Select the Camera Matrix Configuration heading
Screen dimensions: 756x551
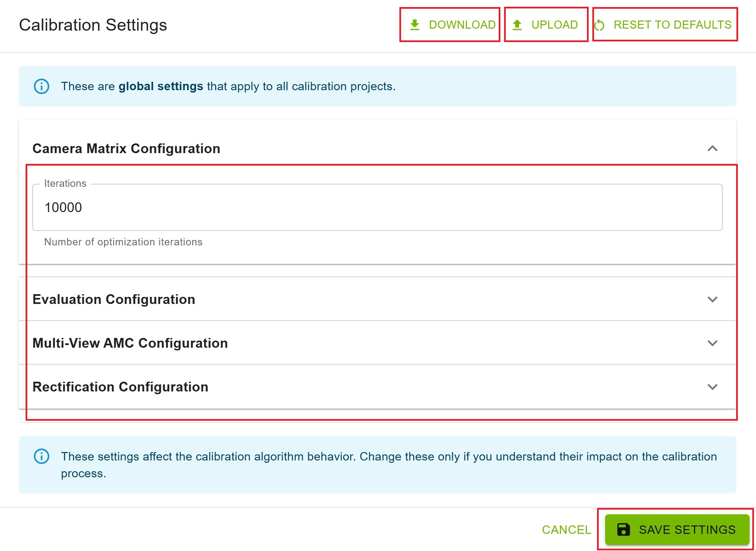tap(126, 148)
